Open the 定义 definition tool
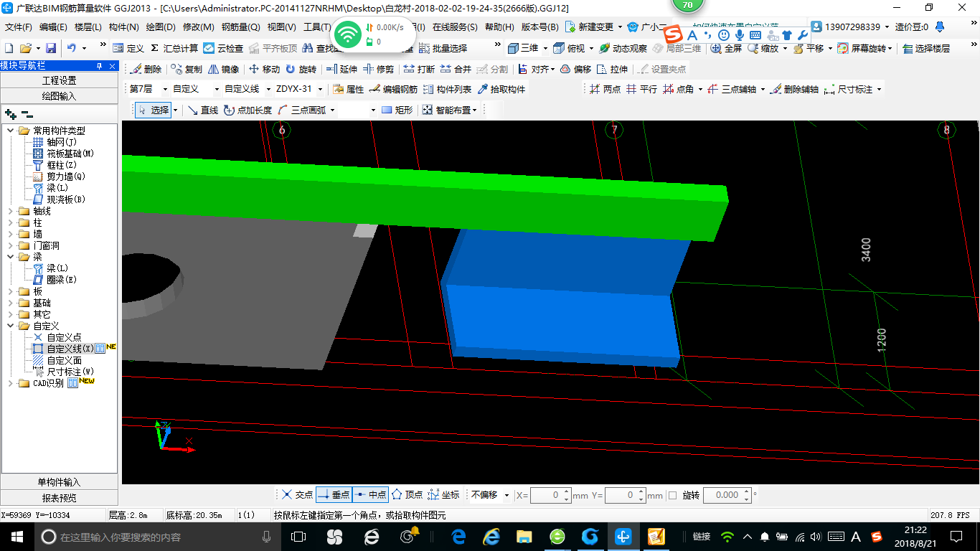980x551 pixels. click(x=129, y=48)
